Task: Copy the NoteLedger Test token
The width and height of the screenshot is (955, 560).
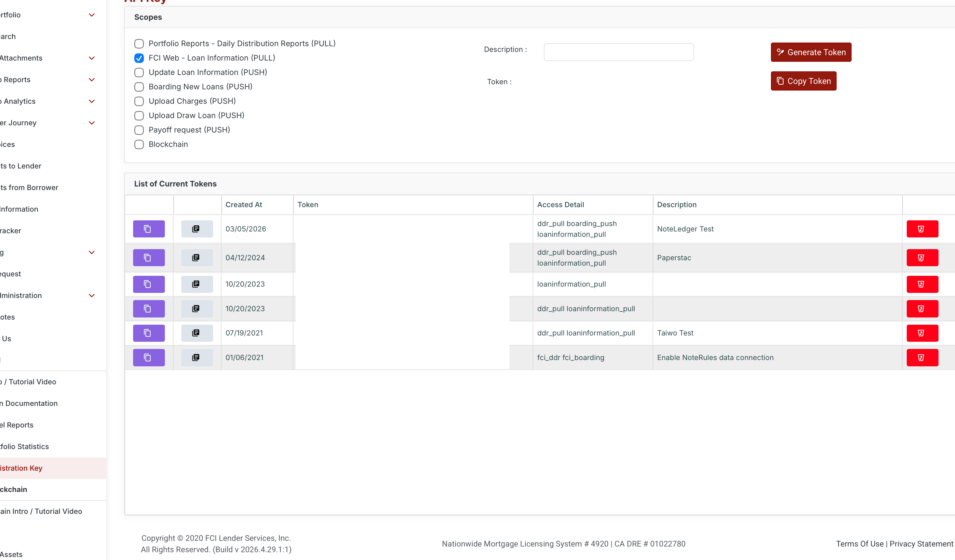Action: (x=149, y=229)
